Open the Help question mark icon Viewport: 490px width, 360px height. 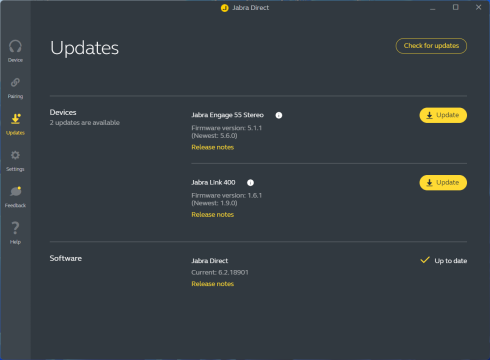pos(15,228)
